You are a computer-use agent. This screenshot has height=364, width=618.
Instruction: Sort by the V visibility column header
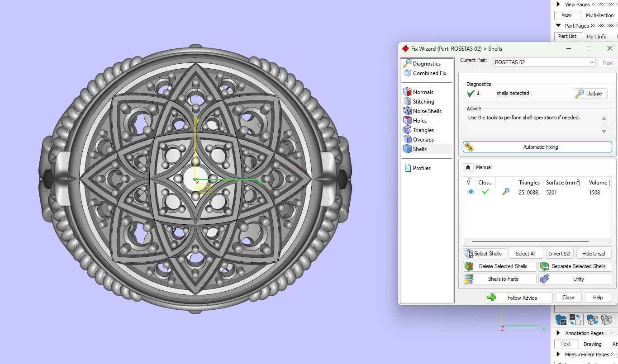(469, 182)
